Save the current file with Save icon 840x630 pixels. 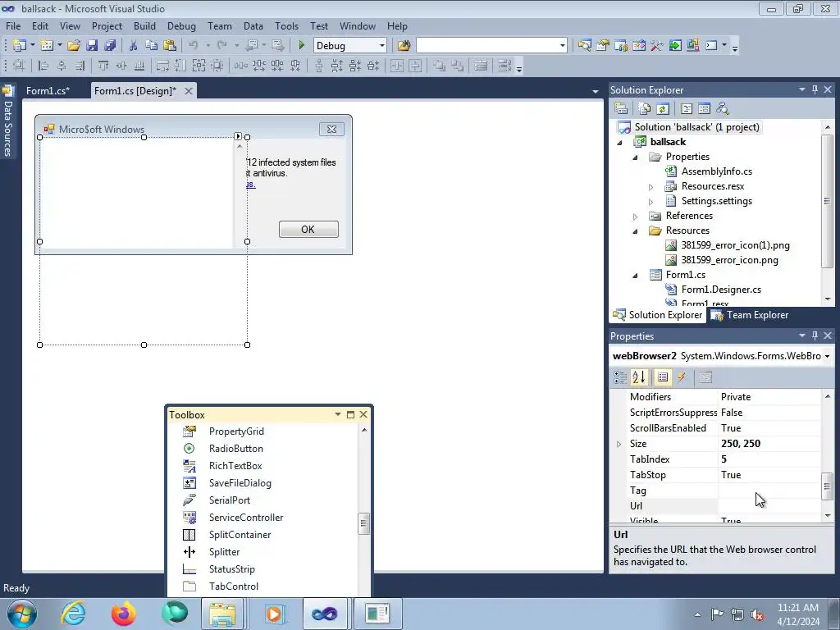tap(92, 46)
